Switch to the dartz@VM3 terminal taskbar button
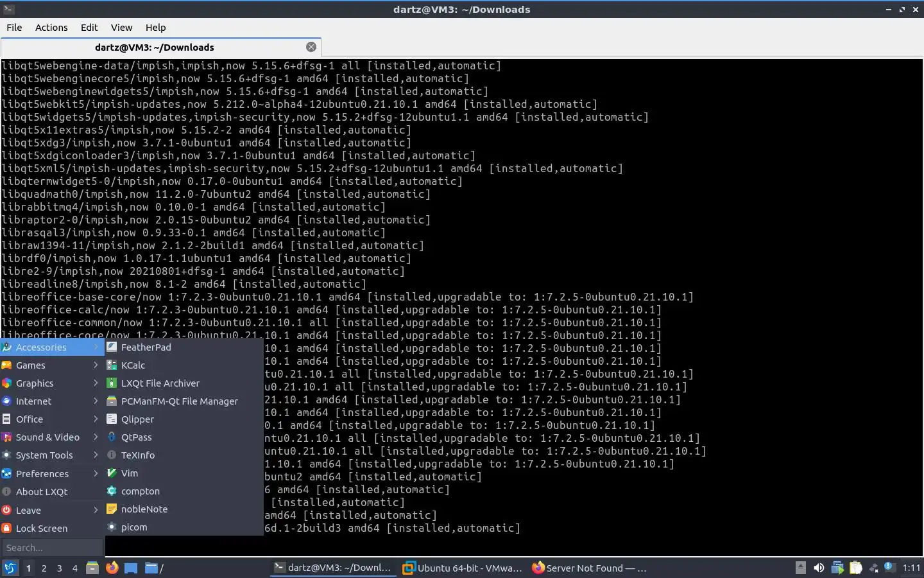 [333, 568]
